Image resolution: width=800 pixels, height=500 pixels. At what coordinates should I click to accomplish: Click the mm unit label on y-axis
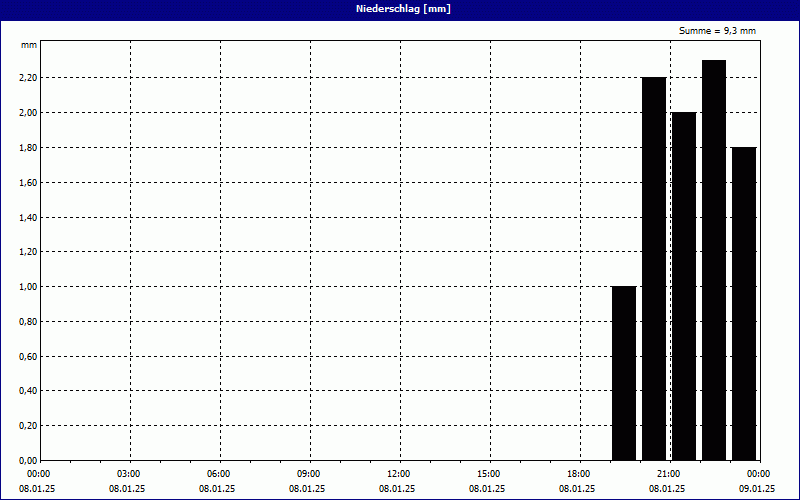coord(29,45)
